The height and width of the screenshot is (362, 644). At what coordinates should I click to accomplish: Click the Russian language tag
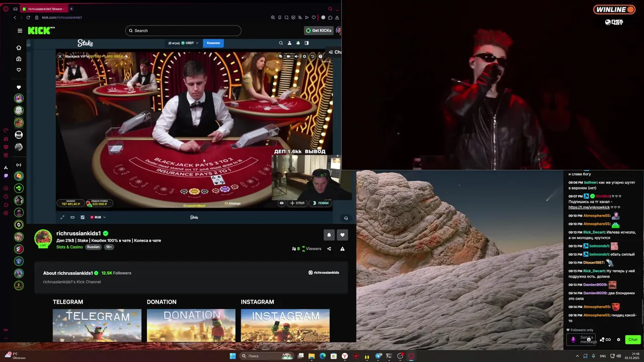pyautogui.click(x=93, y=247)
